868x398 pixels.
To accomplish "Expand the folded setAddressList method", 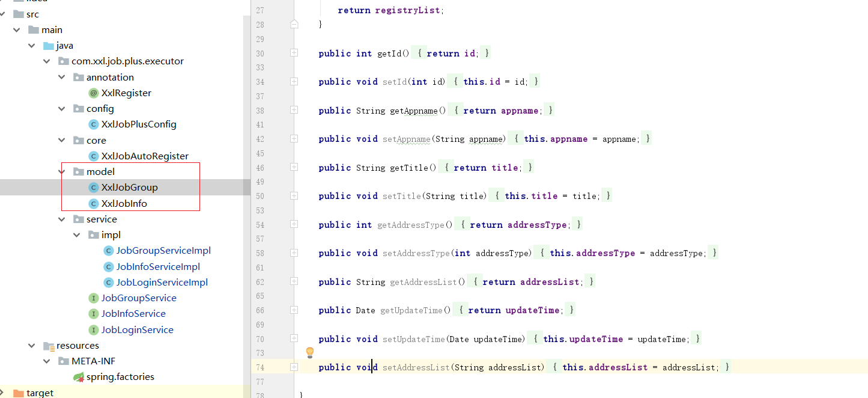I will pos(294,367).
